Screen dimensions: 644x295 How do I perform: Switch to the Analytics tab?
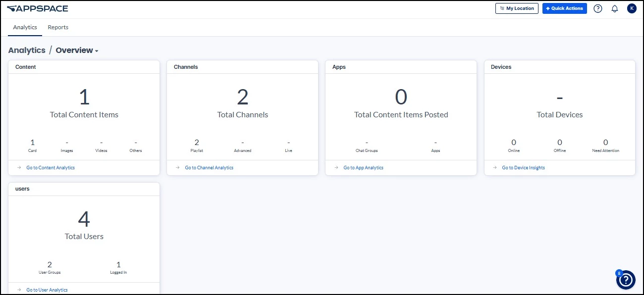tap(25, 28)
